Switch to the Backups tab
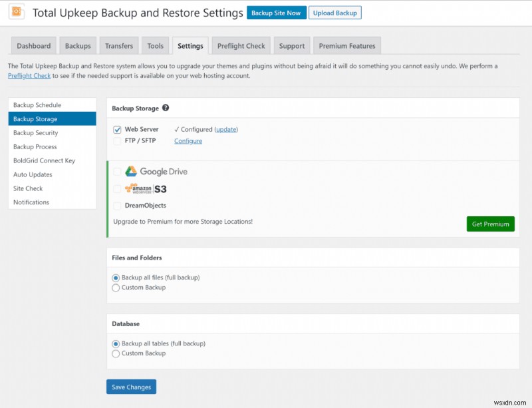This screenshot has height=408, width=532. [78, 45]
